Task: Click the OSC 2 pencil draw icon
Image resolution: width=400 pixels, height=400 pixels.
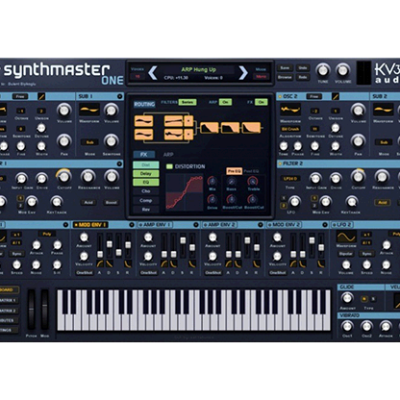Action: tap(336, 96)
